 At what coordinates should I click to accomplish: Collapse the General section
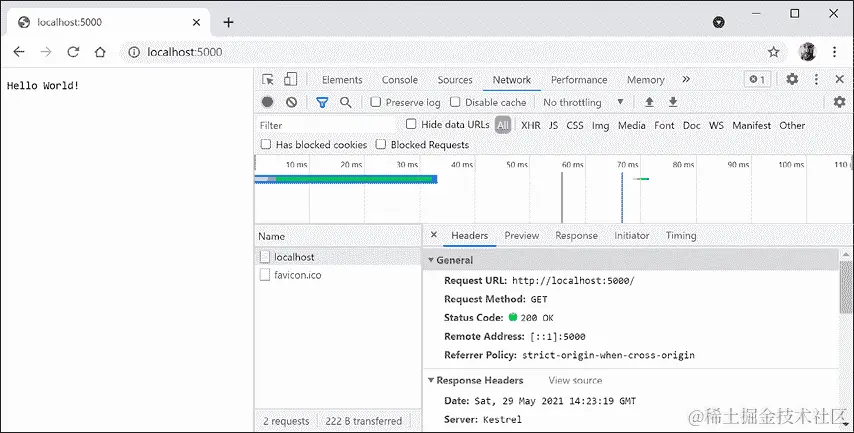(x=431, y=260)
